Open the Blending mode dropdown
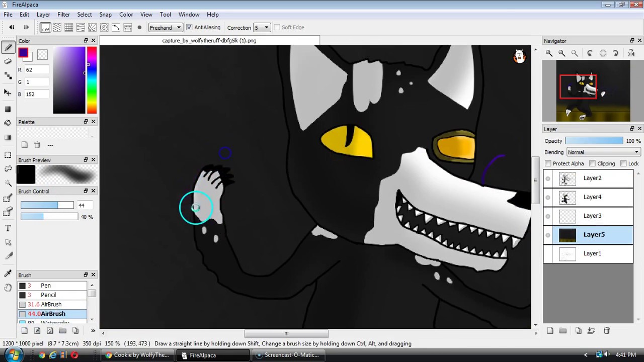 click(x=603, y=152)
